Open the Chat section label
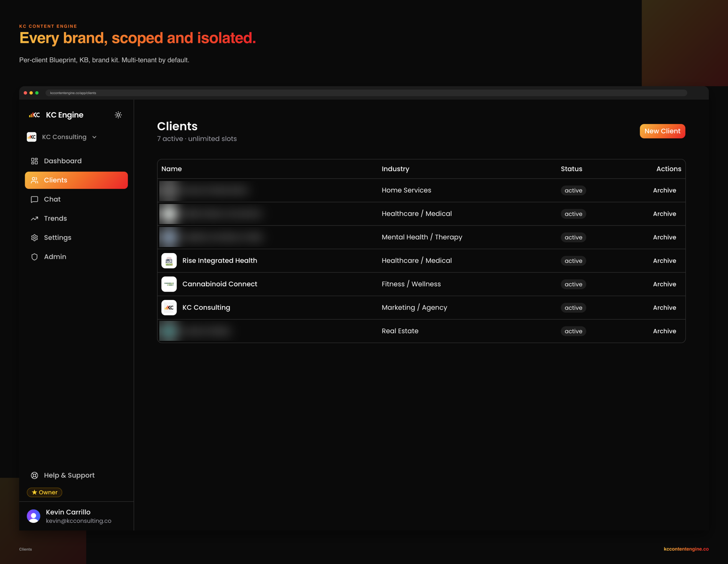 pyautogui.click(x=52, y=199)
